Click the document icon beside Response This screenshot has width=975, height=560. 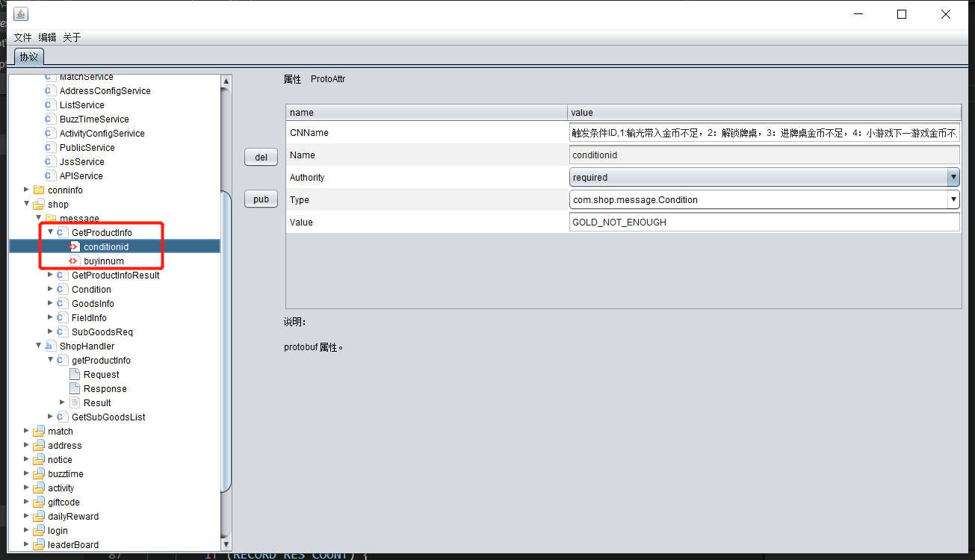(x=74, y=389)
